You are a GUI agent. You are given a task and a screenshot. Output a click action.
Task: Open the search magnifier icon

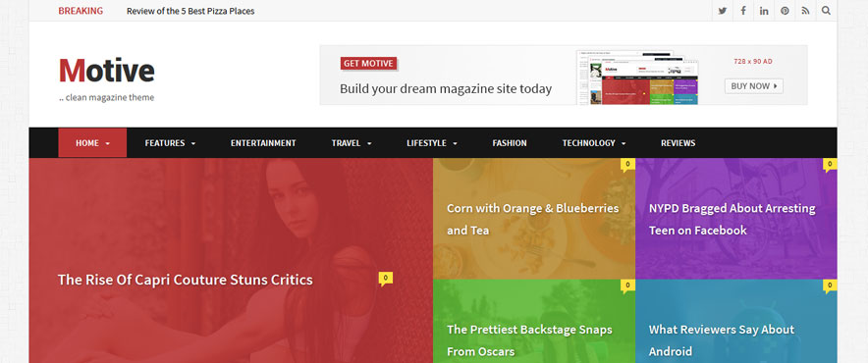coord(826,11)
